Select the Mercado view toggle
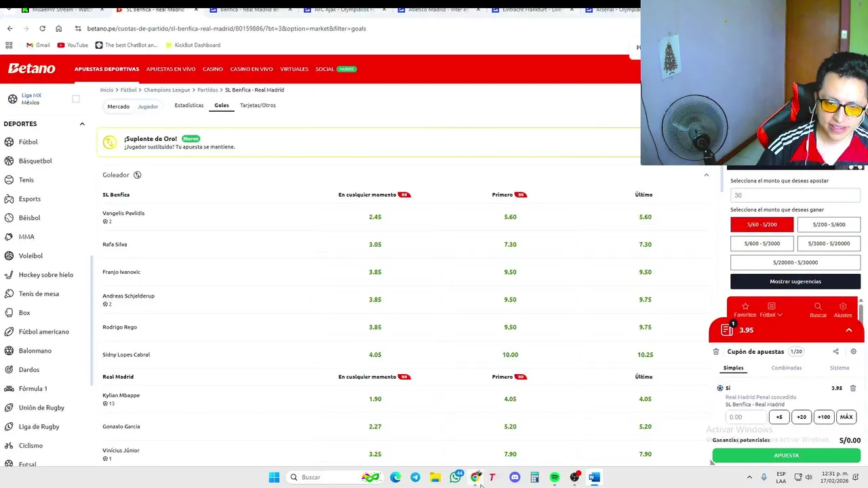868x488 pixels. pos(118,106)
